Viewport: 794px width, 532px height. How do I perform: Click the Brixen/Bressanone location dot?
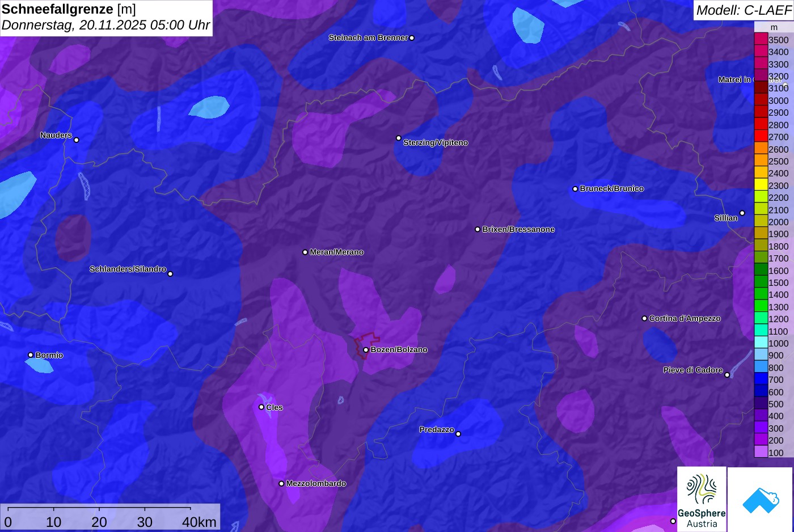[x=478, y=229]
